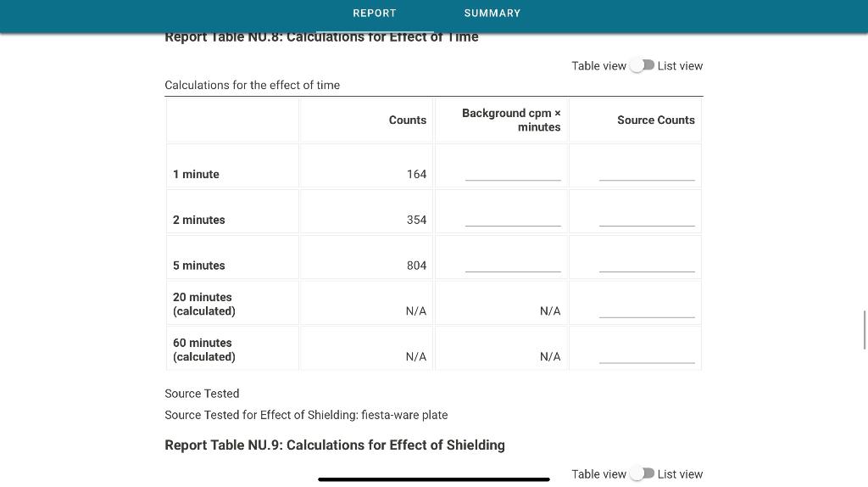Click the page scrollbar thumb
This screenshot has width=868, height=487.
click(865, 330)
